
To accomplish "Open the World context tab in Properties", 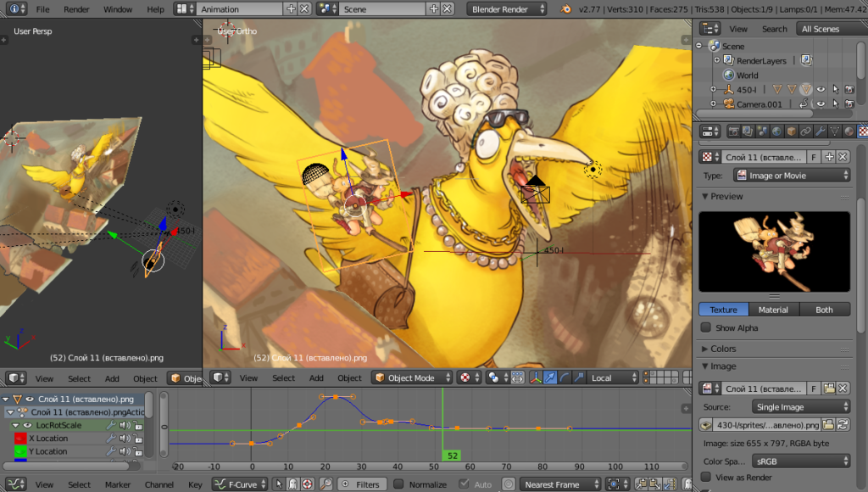I will coord(776,131).
